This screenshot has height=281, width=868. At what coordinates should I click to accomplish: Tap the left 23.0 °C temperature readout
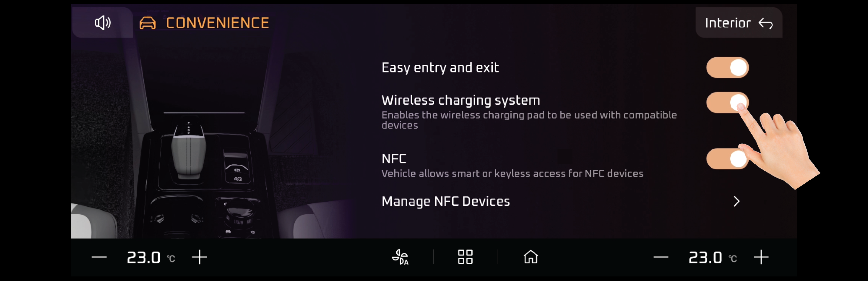click(151, 258)
